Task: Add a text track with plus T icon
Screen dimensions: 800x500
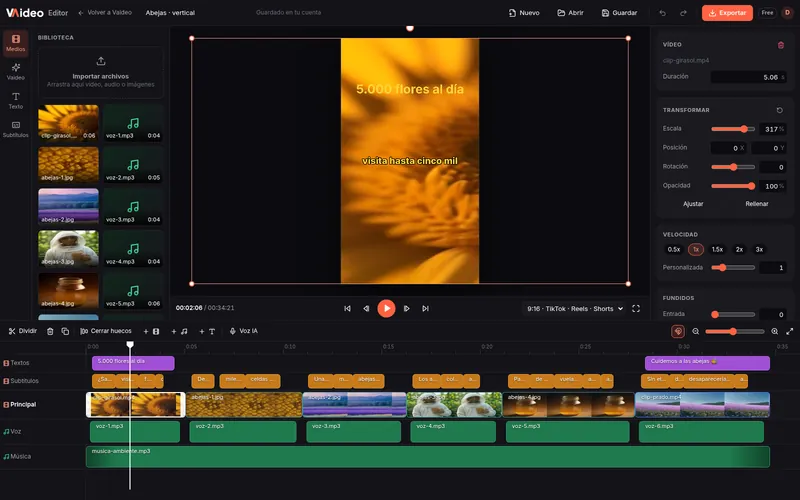Action: click(x=207, y=332)
